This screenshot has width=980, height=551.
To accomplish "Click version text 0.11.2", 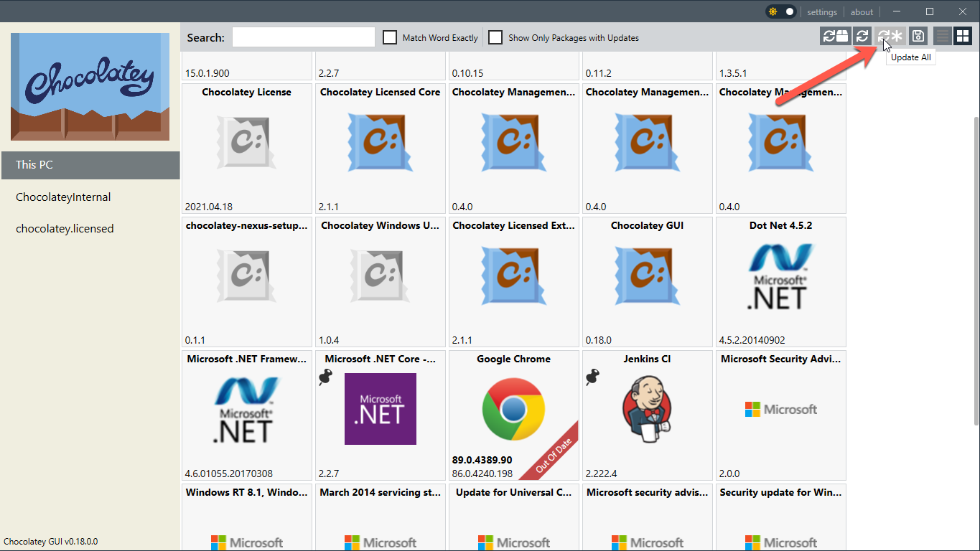I will (x=599, y=73).
